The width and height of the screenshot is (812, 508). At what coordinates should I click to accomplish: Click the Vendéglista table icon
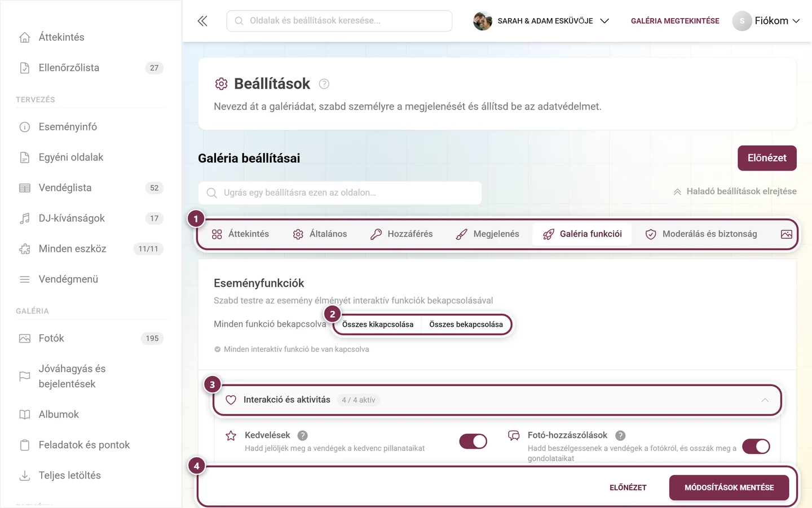click(25, 188)
